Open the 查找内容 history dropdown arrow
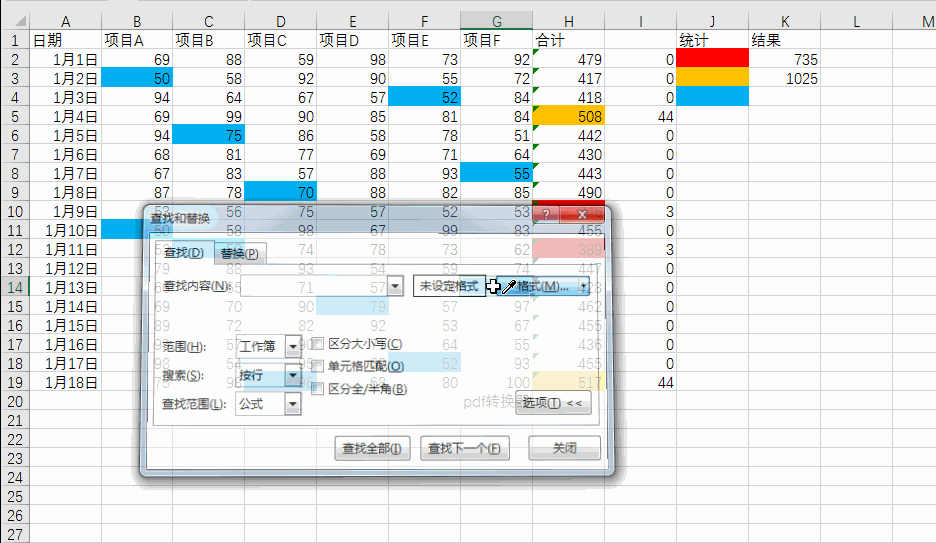The width and height of the screenshot is (936, 543). pyautogui.click(x=395, y=286)
